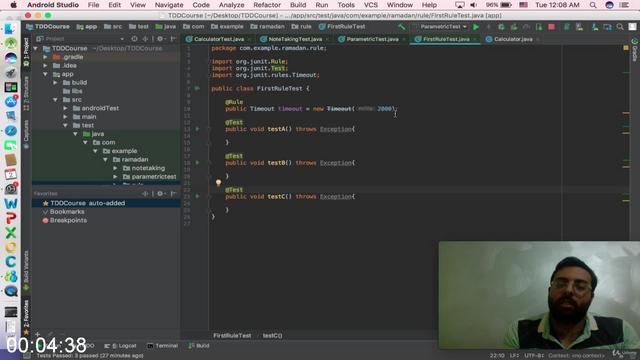Click the run class gutter icon at FirstRuleTest

click(x=198, y=88)
